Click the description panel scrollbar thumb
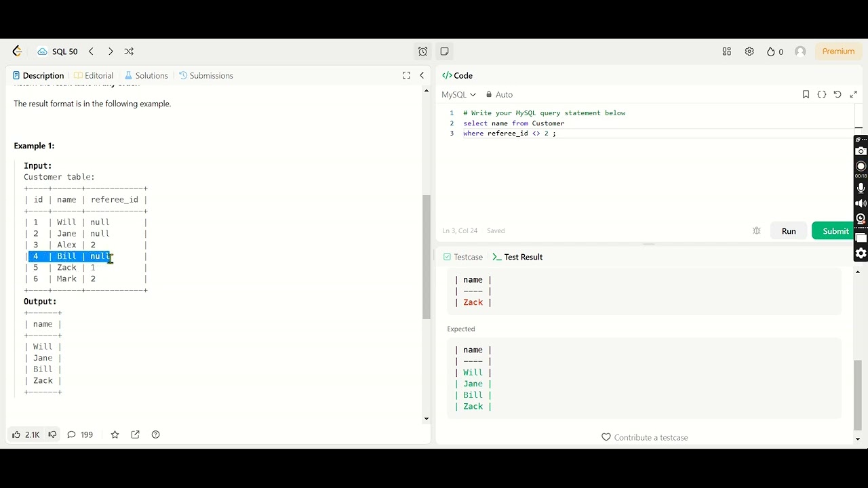The height and width of the screenshot is (488, 868). 427,257
